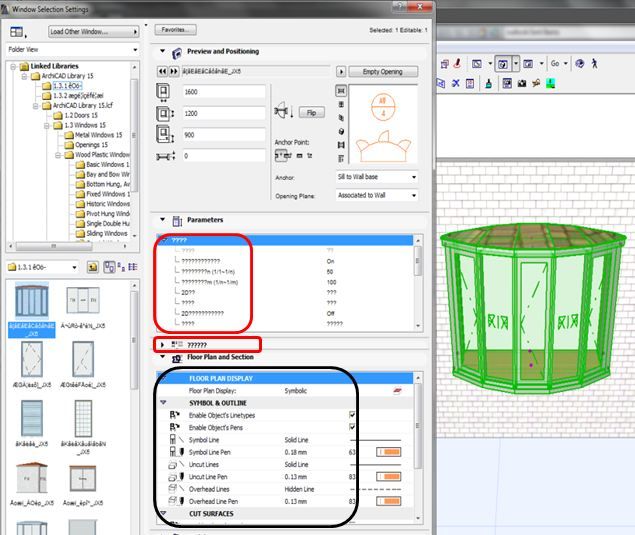The width and height of the screenshot is (635, 535).
Task: Select ArchiCAD Library 15 folder
Action: pos(67,76)
